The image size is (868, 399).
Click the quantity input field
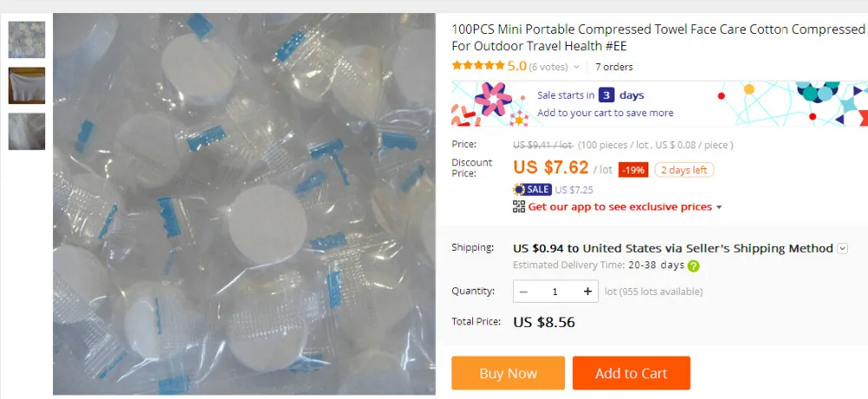tap(556, 291)
